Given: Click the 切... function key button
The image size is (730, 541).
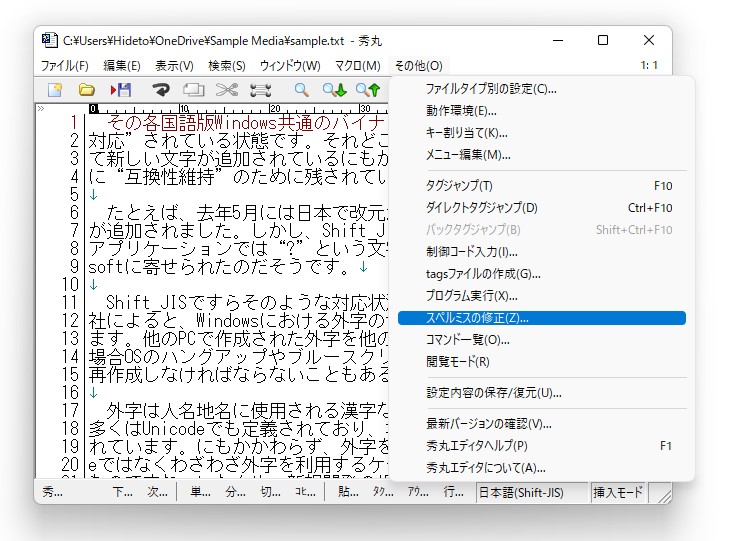Looking at the screenshot, I should tap(270, 492).
